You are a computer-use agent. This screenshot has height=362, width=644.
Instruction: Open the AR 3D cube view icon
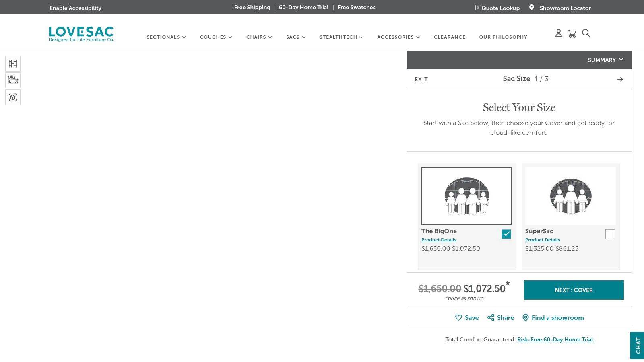point(13,97)
